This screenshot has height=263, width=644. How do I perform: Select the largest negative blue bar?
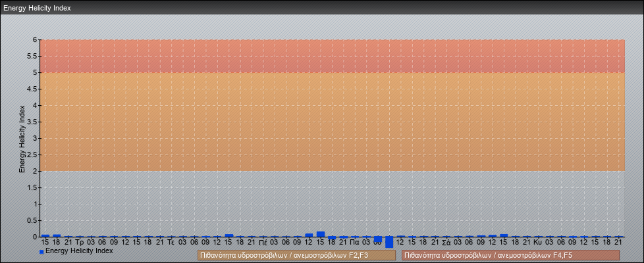point(389,242)
